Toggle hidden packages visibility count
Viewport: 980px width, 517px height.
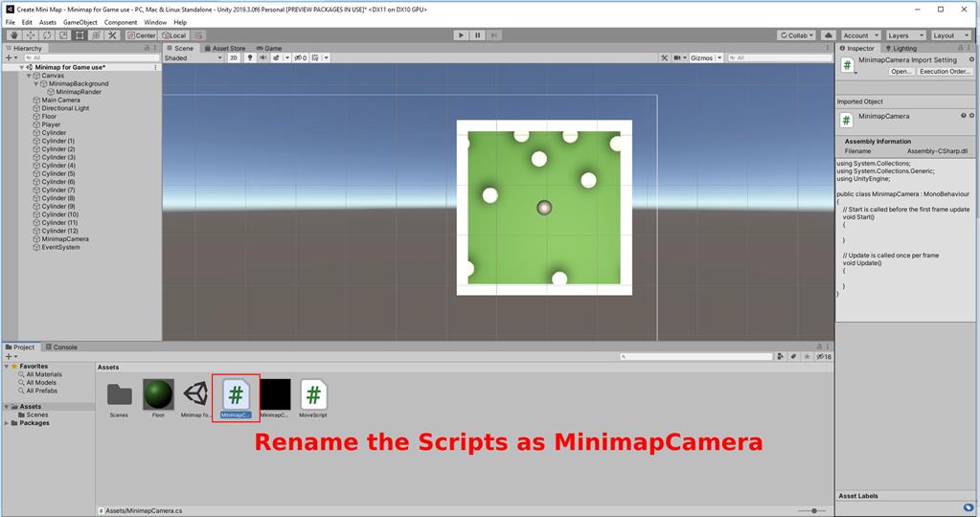(x=824, y=356)
